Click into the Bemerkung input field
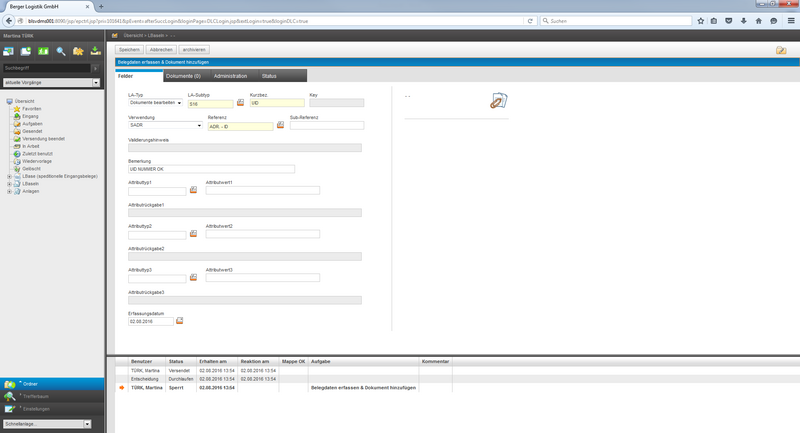800x433 pixels. click(211, 169)
